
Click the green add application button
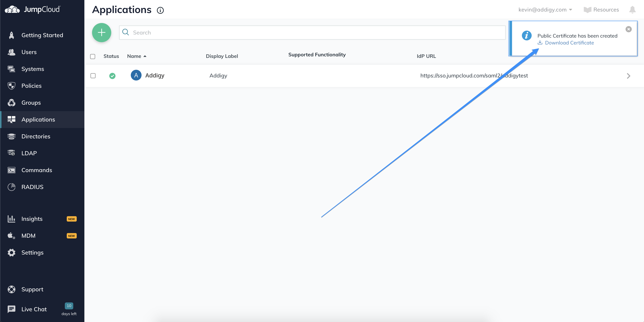click(x=101, y=32)
